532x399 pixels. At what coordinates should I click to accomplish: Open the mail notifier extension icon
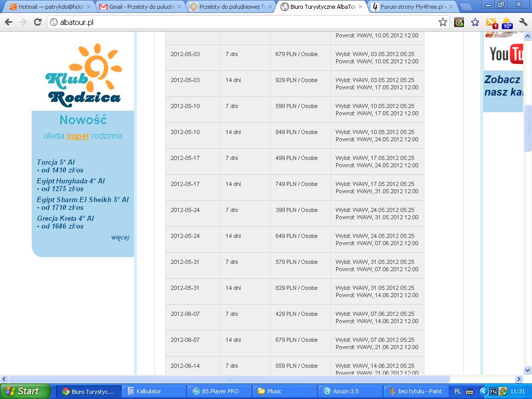[491, 23]
